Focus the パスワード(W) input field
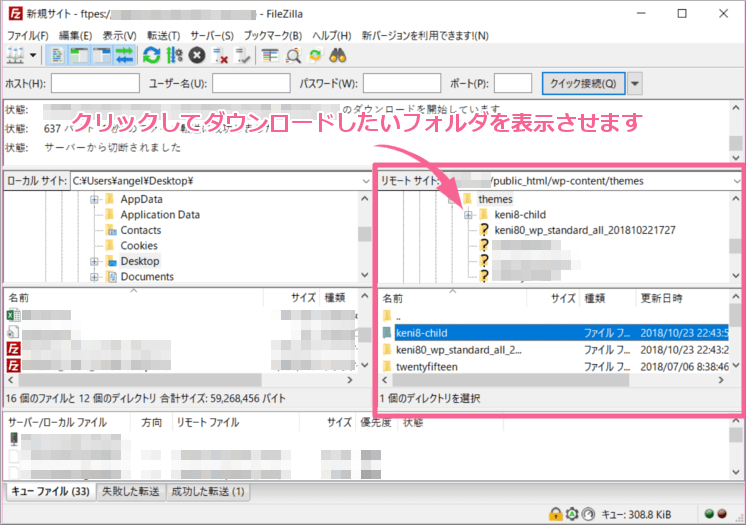 click(x=402, y=83)
